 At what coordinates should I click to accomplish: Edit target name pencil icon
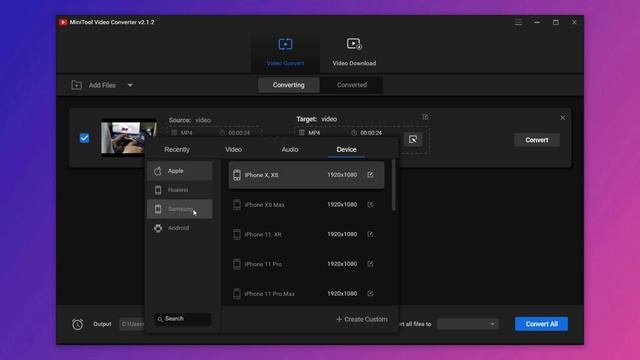(425, 117)
